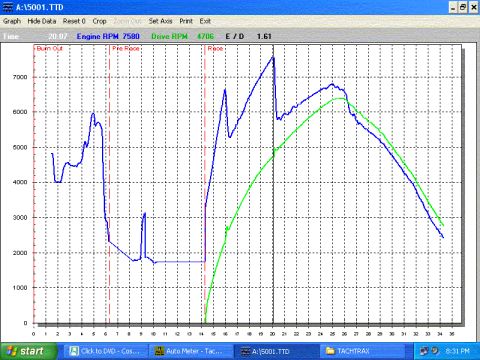480x360 pixels.
Task: Click Print in the menu bar
Action: (186, 21)
